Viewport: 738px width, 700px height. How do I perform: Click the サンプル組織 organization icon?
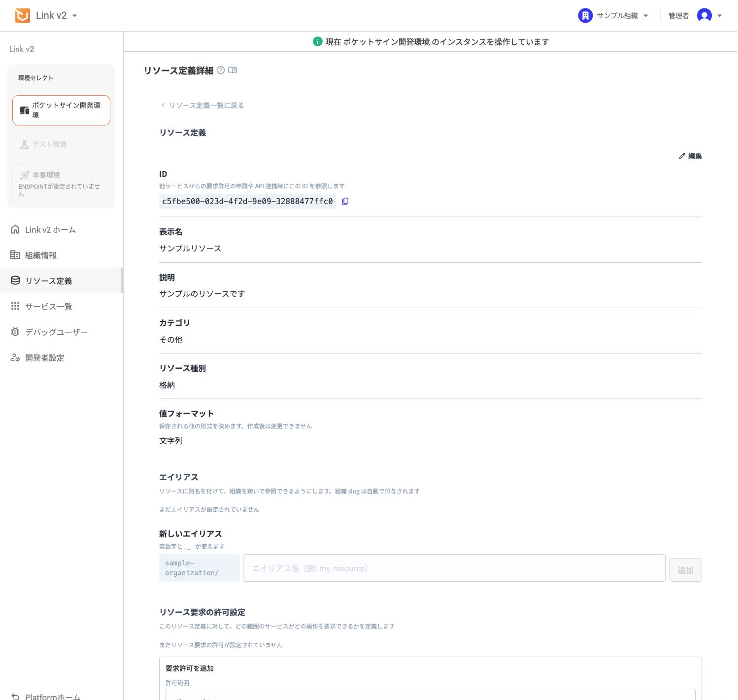tap(585, 16)
